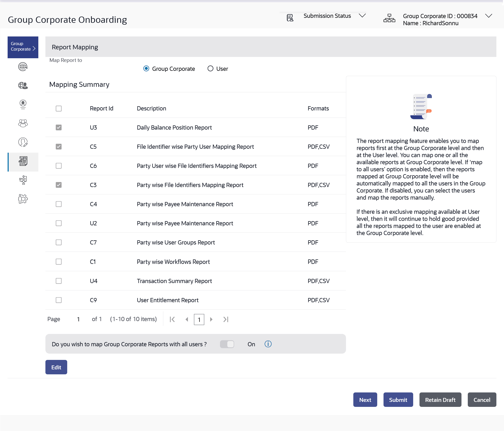Go to first page of results
Image resolution: width=504 pixels, height=431 pixels.
[x=172, y=319]
